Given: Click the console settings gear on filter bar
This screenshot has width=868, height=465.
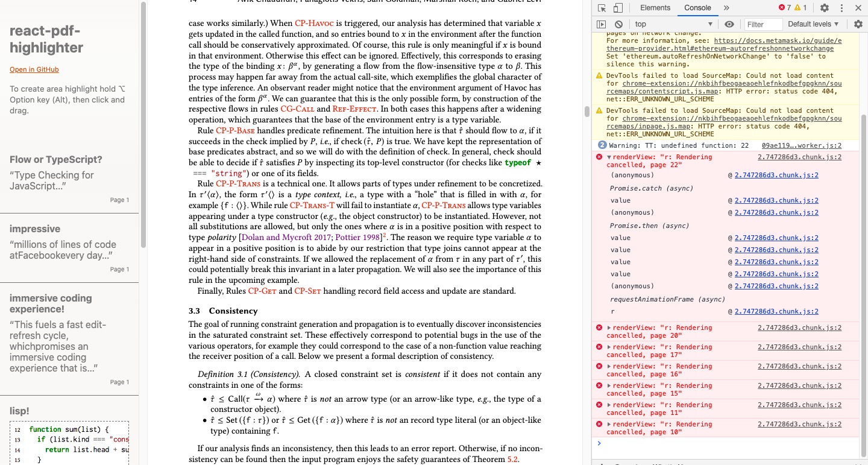Looking at the screenshot, I should pos(858,24).
